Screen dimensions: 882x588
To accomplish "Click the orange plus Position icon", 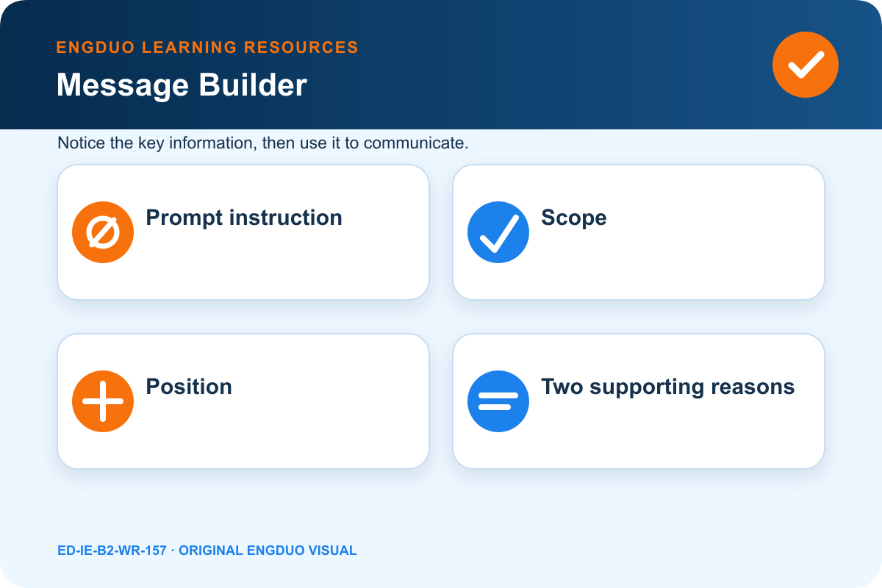I will point(103,401).
